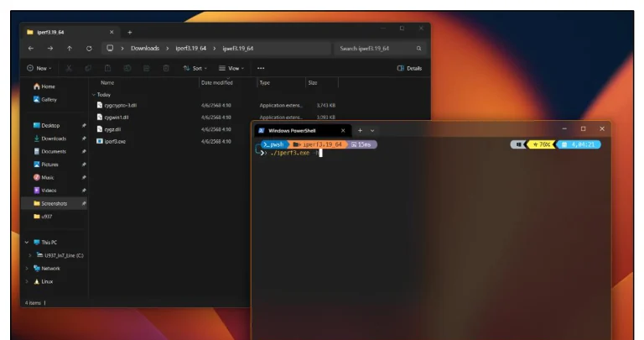Open Music in quick access
Screen dimensions: 644x340
pyautogui.click(x=48, y=178)
